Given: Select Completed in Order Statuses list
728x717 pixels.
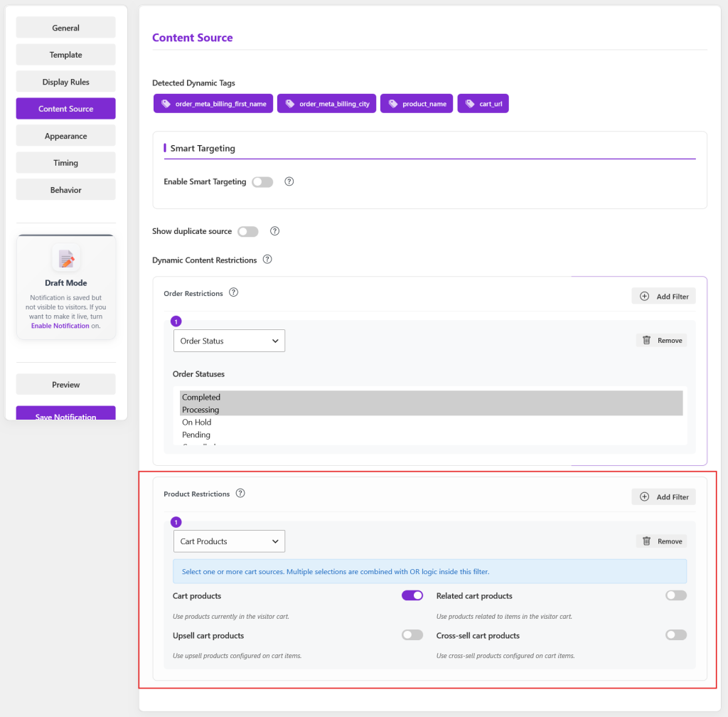Looking at the screenshot, I should [431, 397].
